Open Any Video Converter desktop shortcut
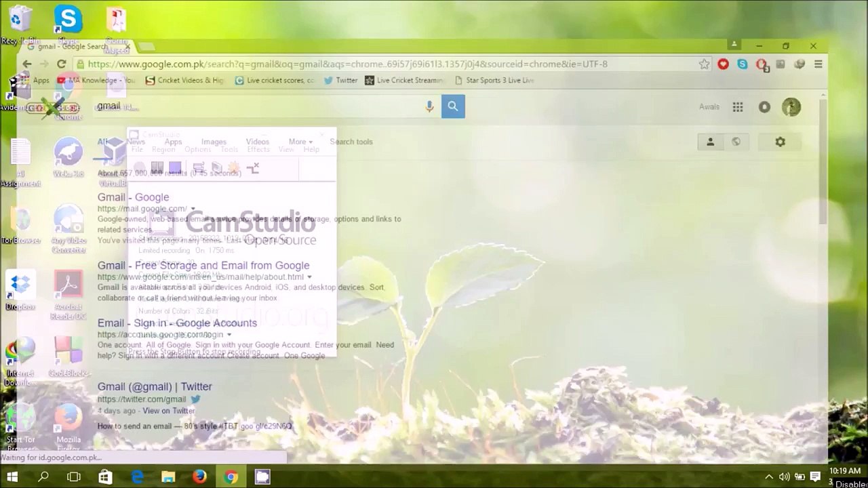The image size is (868, 488). pyautogui.click(x=68, y=229)
